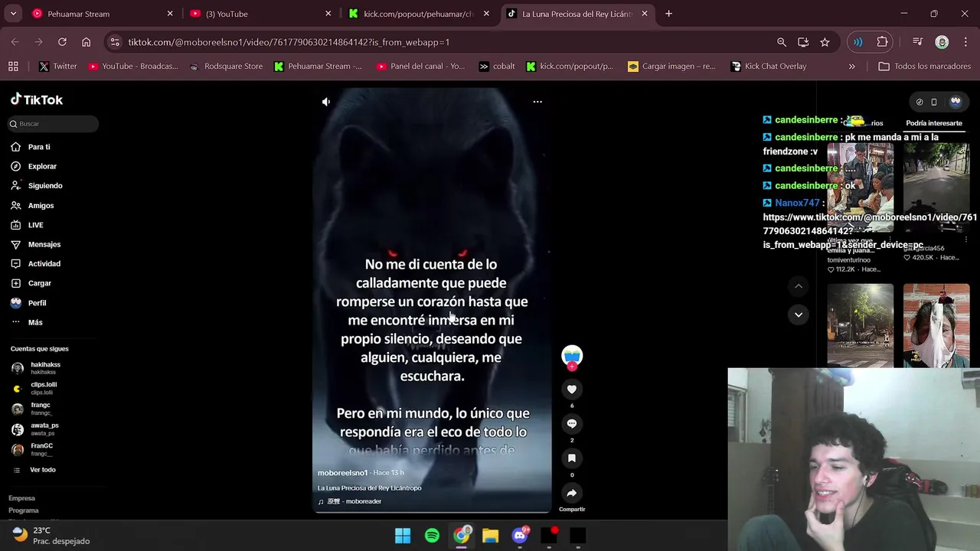Go to previous video with up chevron
This screenshot has width=980, height=551.
point(799,286)
